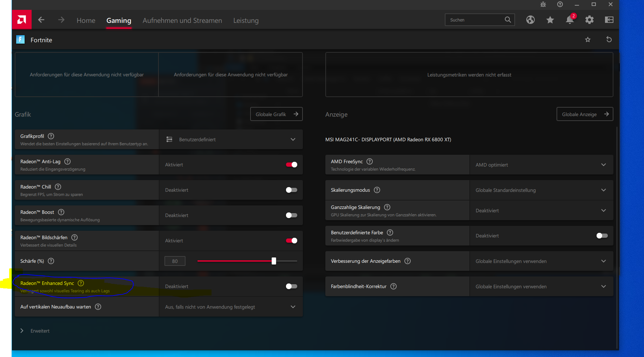
Task: Enable Radeon Boost toggle
Action: [292, 215]
